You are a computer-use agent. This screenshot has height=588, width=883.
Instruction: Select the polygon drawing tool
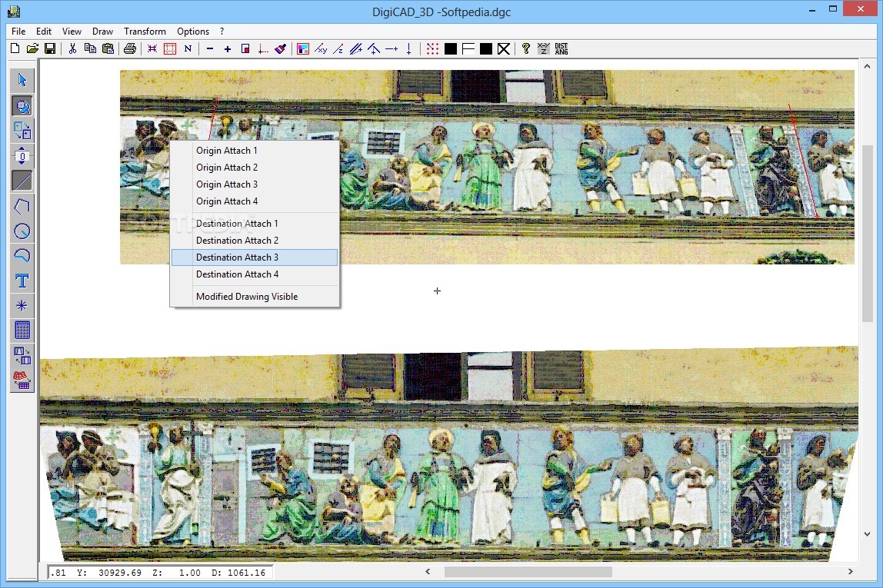click(x=22, y=206)
